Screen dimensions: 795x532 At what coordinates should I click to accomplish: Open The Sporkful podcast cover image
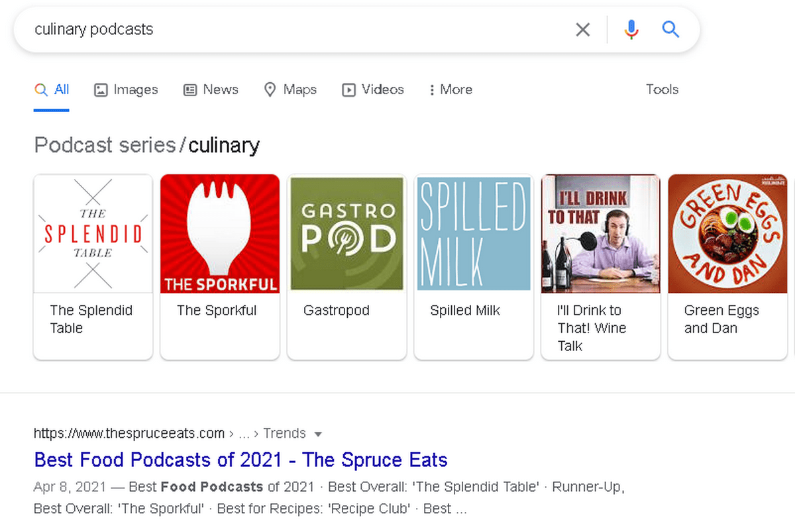click(220, 233)
